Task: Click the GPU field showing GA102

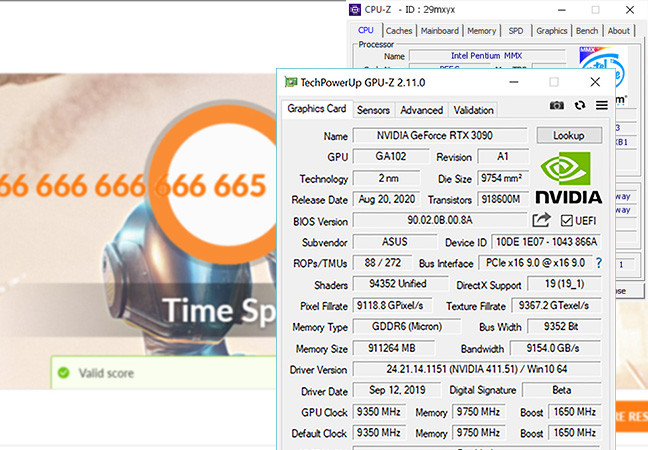Action: 391,157
